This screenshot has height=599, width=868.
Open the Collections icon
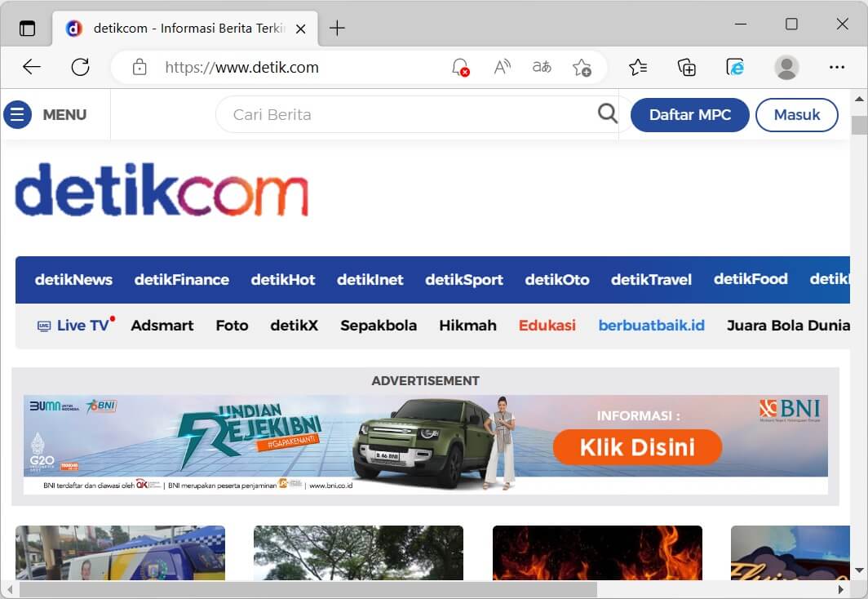687,68
